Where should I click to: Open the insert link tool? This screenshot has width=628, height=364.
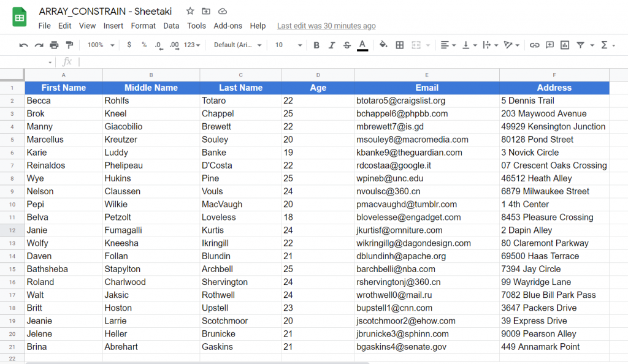pos(534,45)
